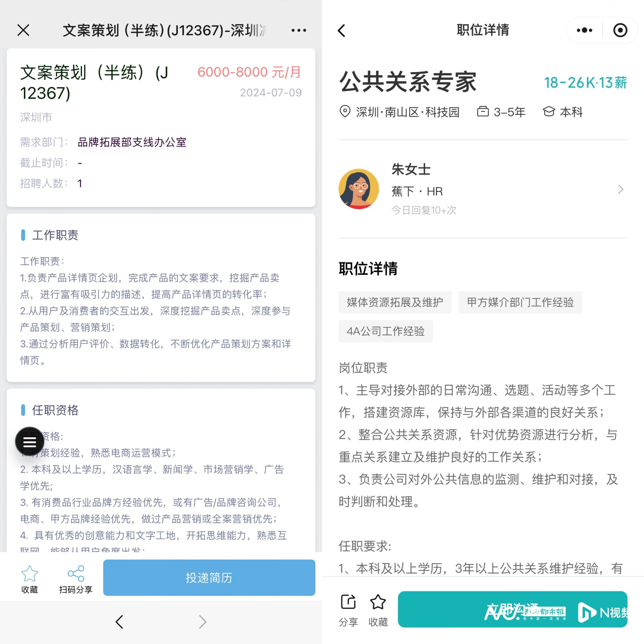
Task: Tap location 深圳·南山区·科技园 pin icon
Action: [345, 111]
